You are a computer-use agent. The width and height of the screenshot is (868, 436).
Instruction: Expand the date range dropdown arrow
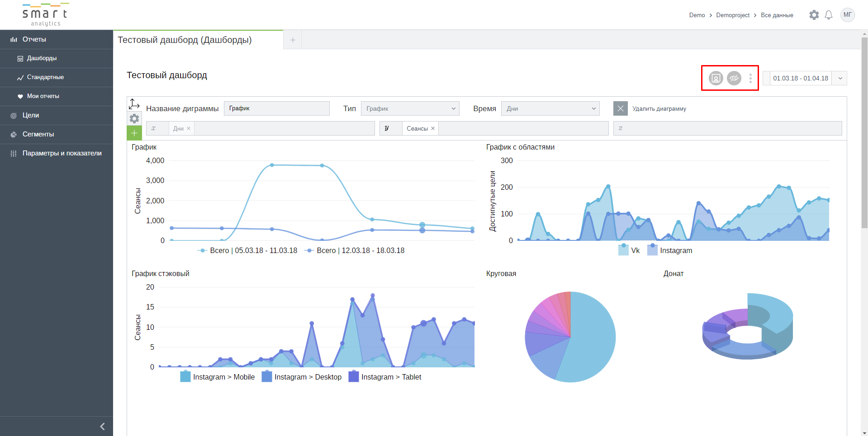[x=840, y=78]
